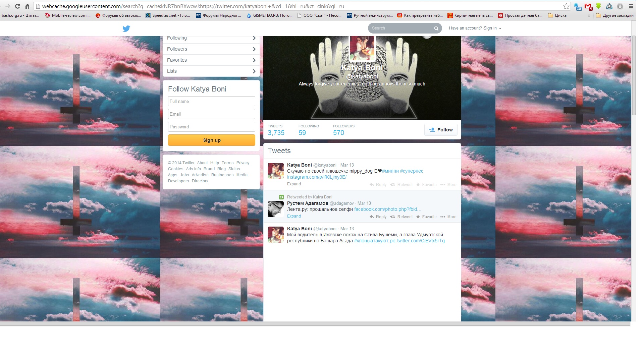Open the Ads info footer link

194,169
